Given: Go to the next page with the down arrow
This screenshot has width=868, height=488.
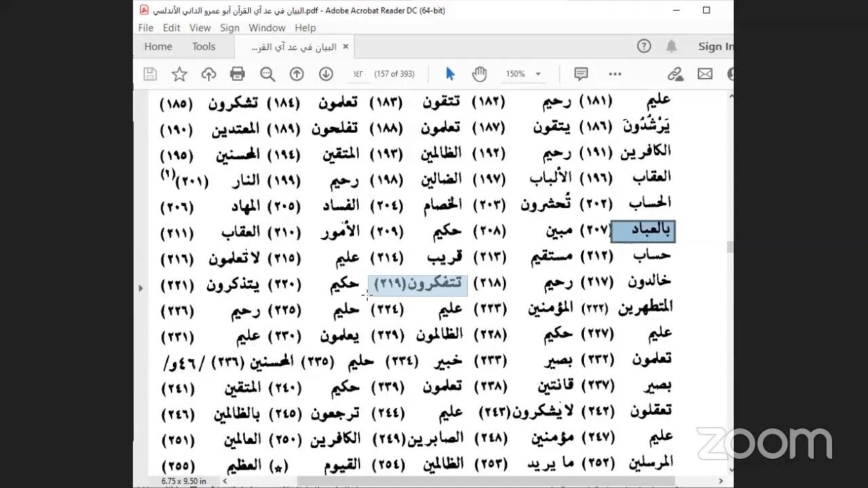Looking at the screenshot, I should [325, 74].
